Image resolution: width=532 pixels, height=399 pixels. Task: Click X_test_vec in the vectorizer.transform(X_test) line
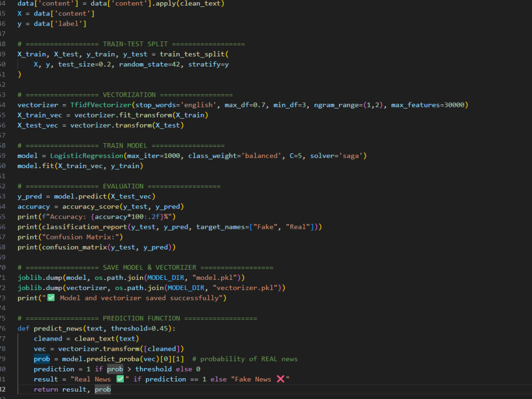click(38, 126)
